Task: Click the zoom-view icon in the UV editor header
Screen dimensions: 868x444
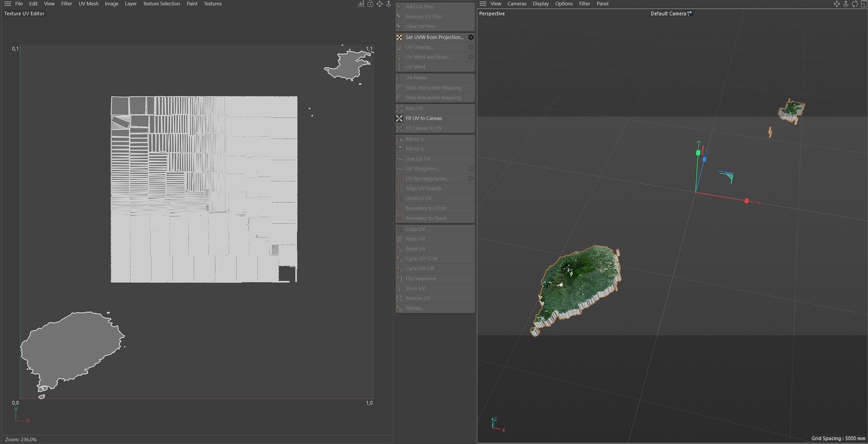Action: click(389, 3)
